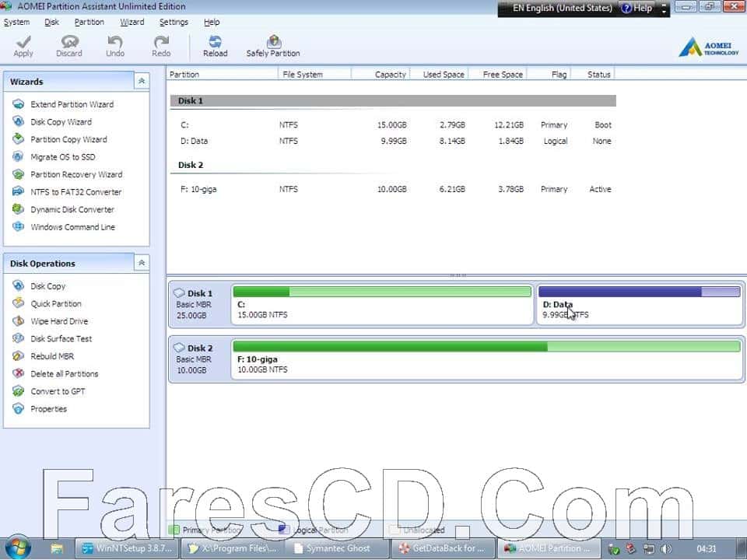Click the Help question mark icon

point(627,8)
